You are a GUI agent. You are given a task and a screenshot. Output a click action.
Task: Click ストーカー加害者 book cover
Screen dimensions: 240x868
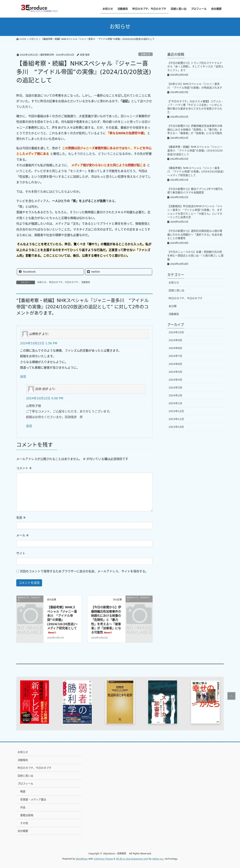click(163, 702)
